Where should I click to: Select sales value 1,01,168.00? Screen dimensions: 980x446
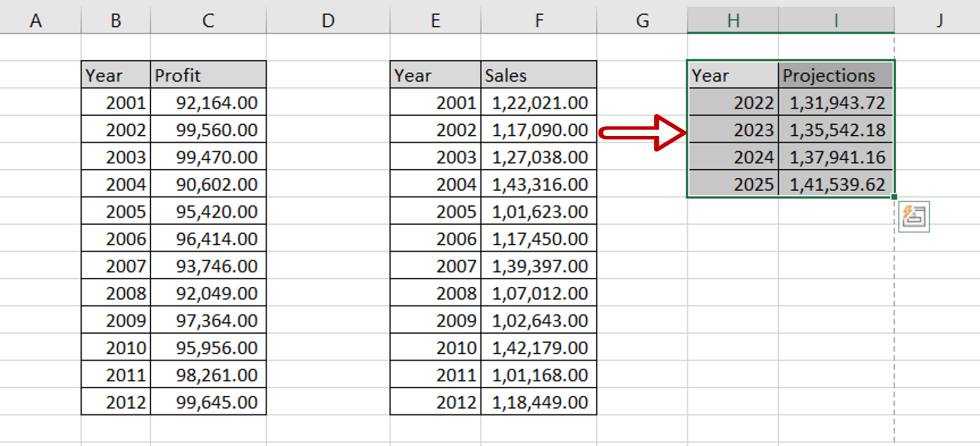539,374
